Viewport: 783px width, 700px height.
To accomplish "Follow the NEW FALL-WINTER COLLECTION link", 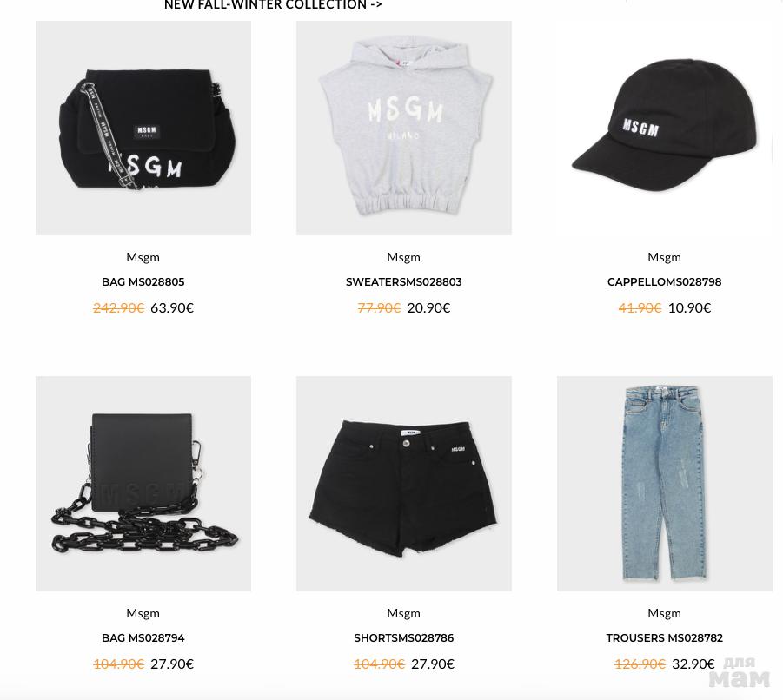I will coord(273,5).
